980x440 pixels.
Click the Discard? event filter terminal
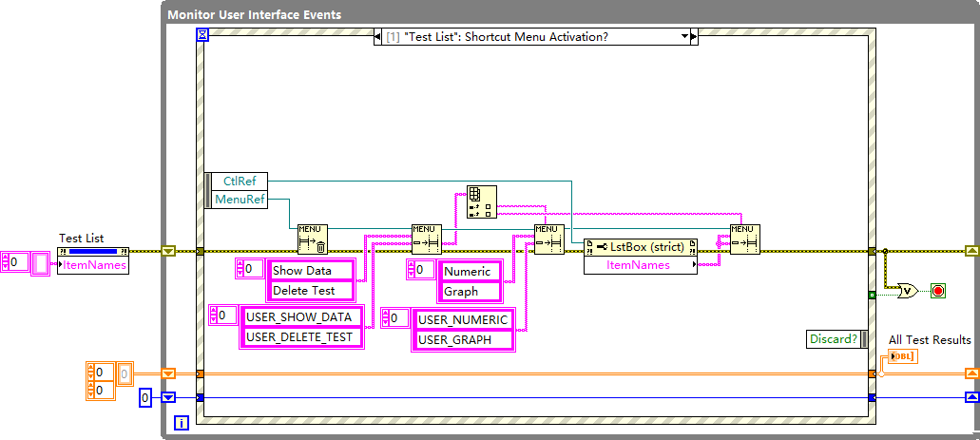[834, 339]
